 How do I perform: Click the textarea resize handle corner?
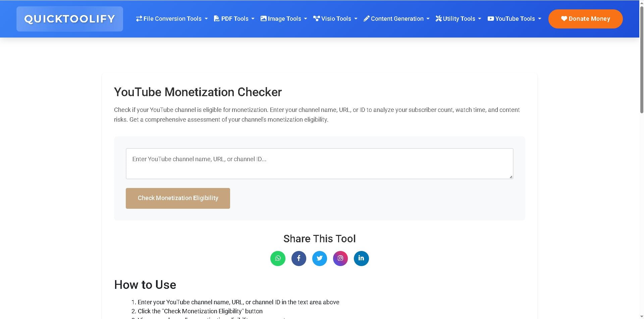[x=511, y=177]
